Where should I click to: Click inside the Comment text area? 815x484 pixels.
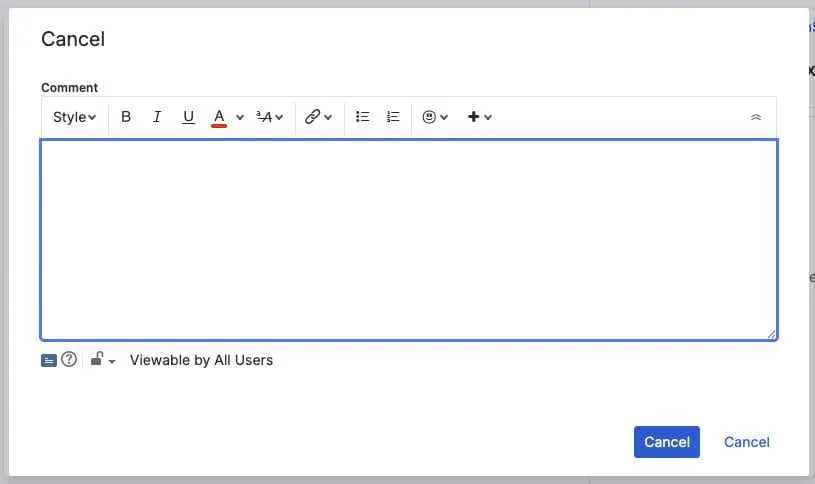tap(408, 240)
